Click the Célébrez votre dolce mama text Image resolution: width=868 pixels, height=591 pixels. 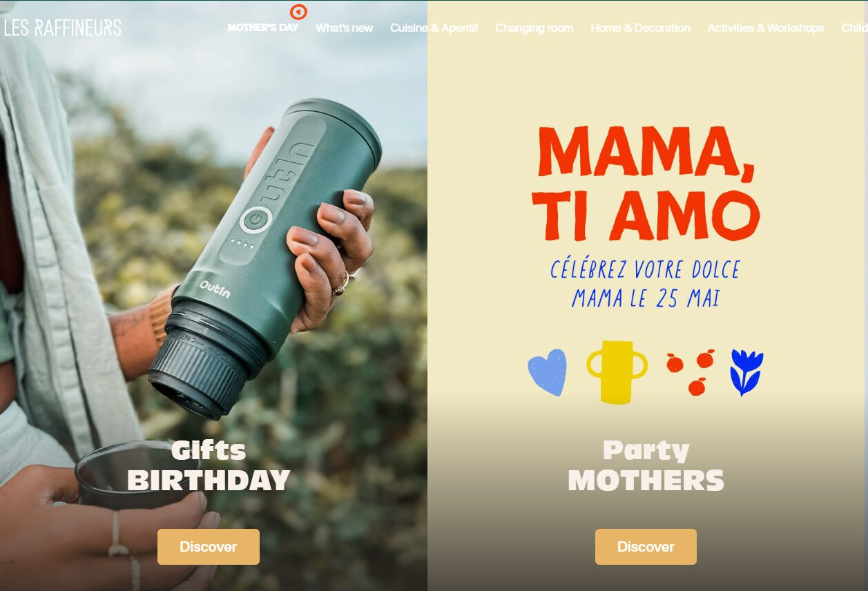point(646,284)
